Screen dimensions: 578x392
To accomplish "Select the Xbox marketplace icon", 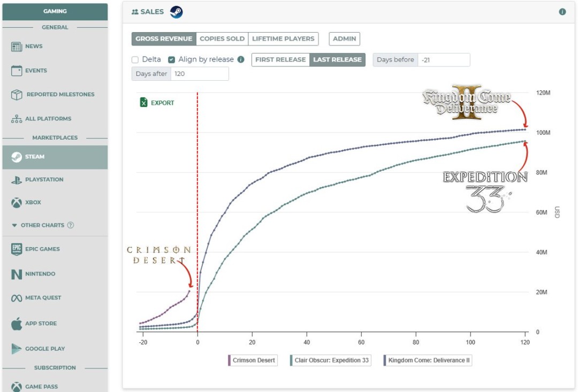I will [17, 203].
